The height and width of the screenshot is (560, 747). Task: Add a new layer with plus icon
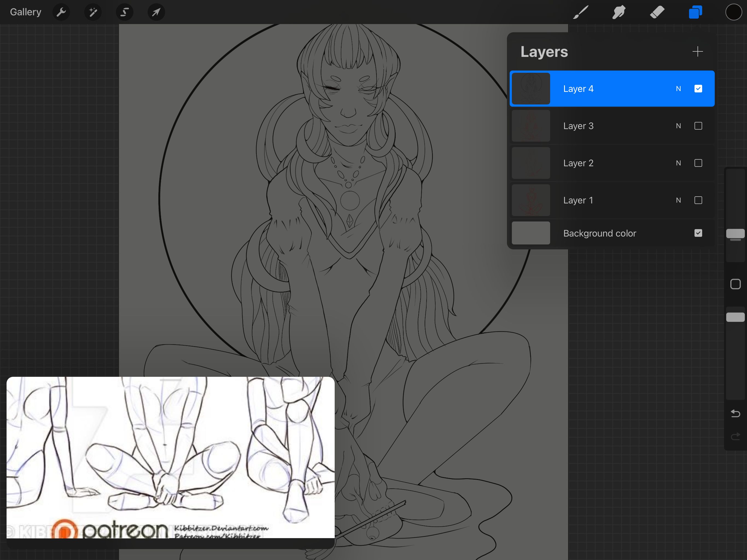pyautogui.click(x=697, y=52)
